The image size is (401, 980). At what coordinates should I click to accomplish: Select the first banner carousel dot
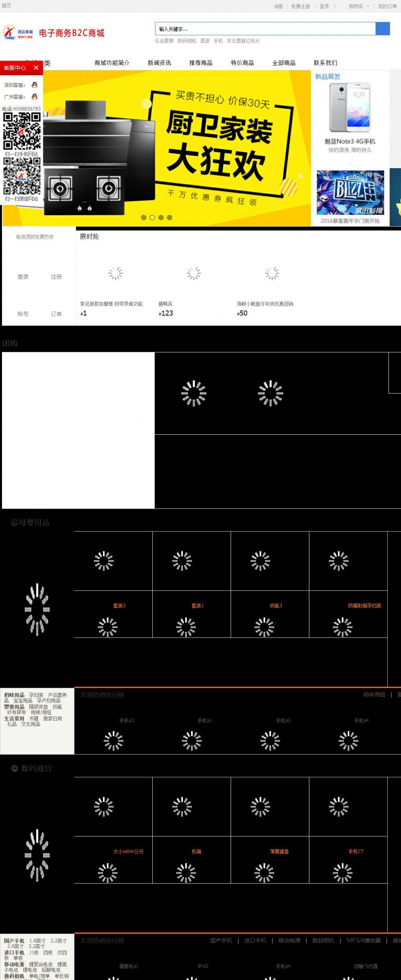pos(144,217)
